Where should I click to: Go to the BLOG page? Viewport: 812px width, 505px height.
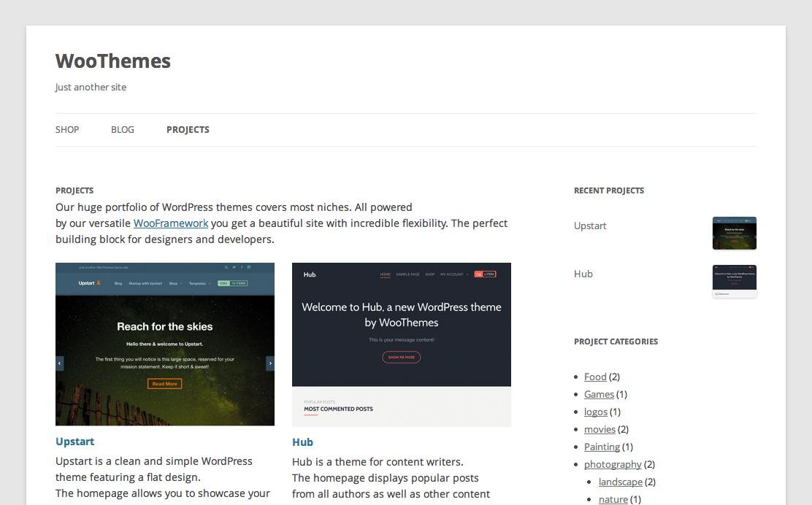click(122, 130)
